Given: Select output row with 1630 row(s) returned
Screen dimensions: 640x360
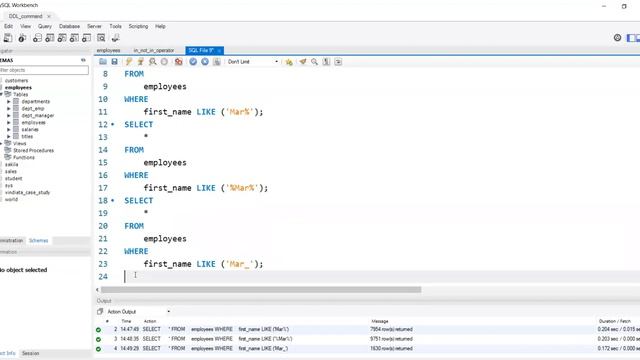Looking at the screenshot, I should point(367,348).
